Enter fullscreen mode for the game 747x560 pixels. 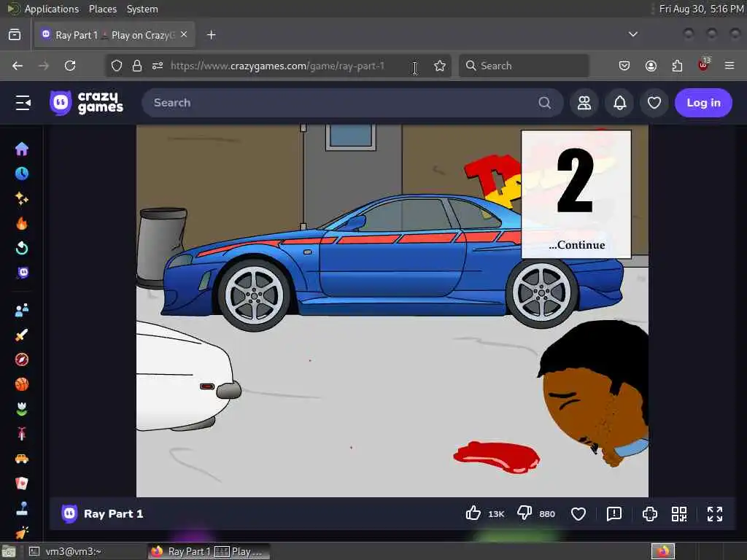point(715,514)
